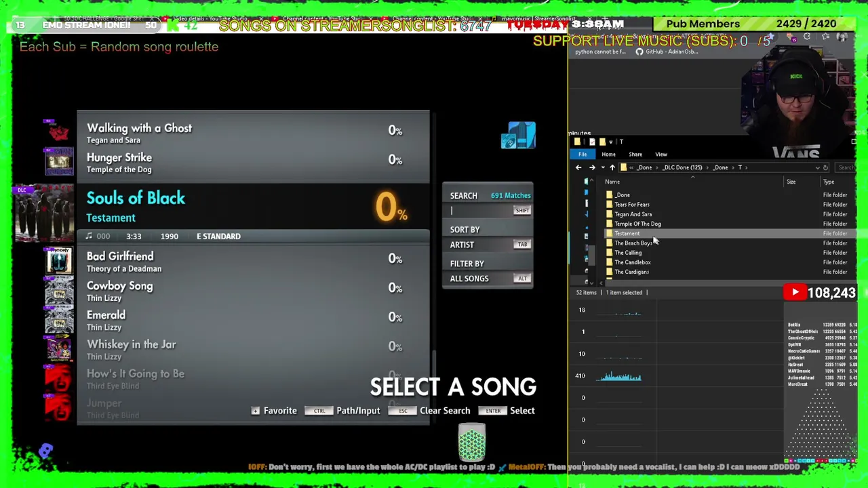Go up one folder level
Viewport: 868px width, 488px height.
coord(612,167)
